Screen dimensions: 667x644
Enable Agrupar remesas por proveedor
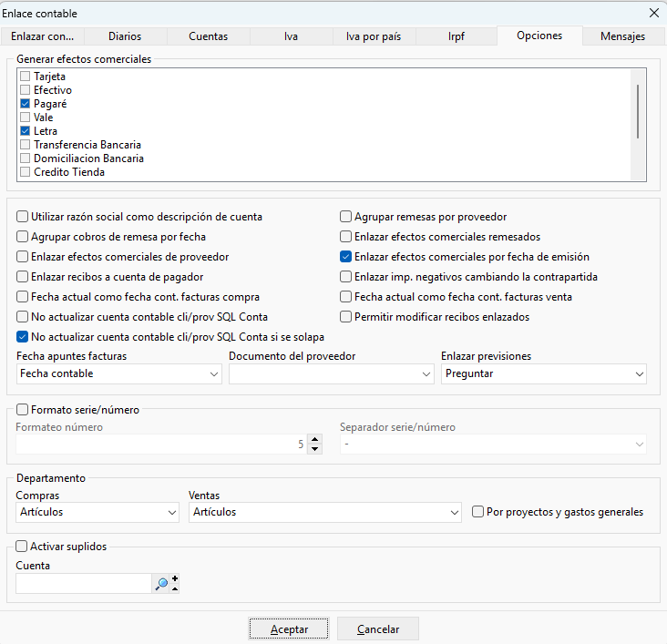[x=345, y=217]
